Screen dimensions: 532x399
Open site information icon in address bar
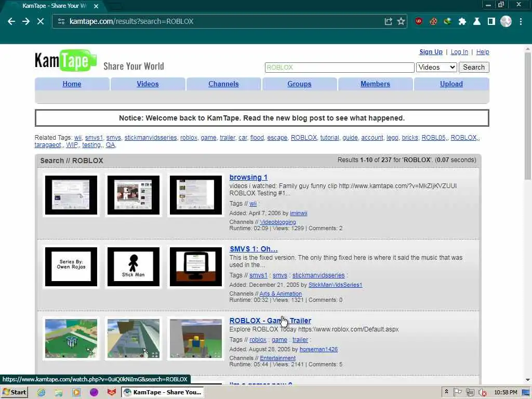coord(61,21)
